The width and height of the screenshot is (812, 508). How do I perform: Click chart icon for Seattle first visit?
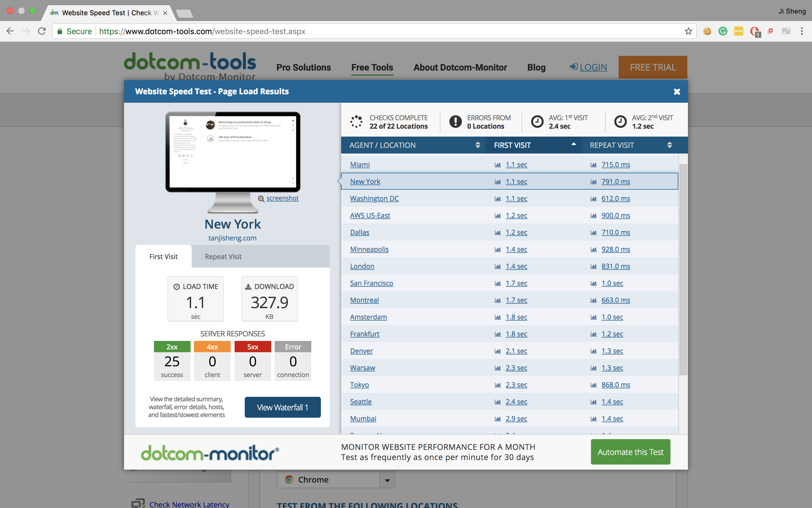click(x=498, y=402)
